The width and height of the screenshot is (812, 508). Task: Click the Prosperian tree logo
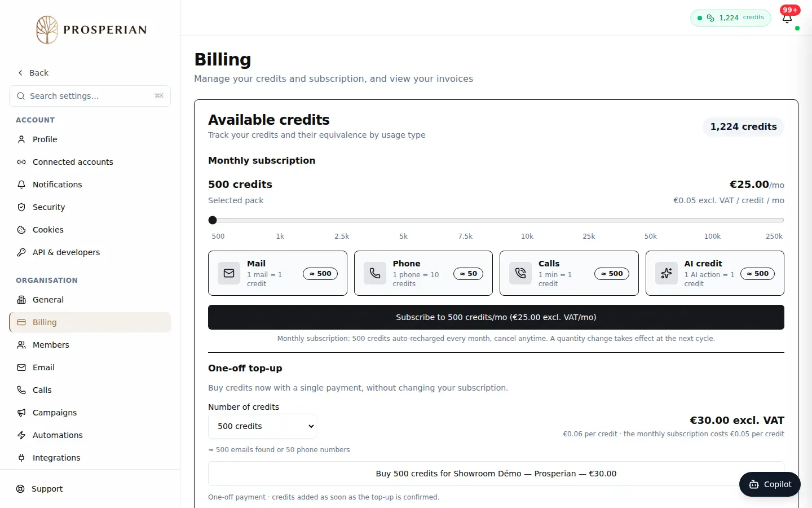pyautogui.click(x=47, y=30)
